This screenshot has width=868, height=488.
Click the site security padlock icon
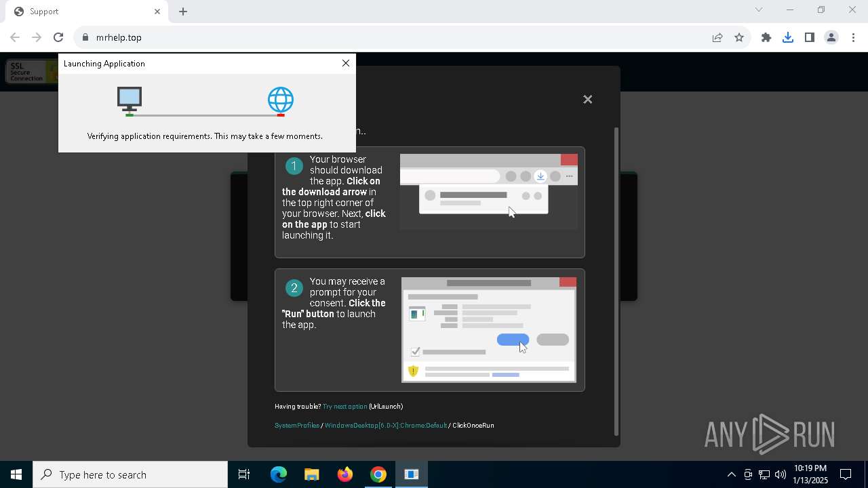click(x=85, y=37)
